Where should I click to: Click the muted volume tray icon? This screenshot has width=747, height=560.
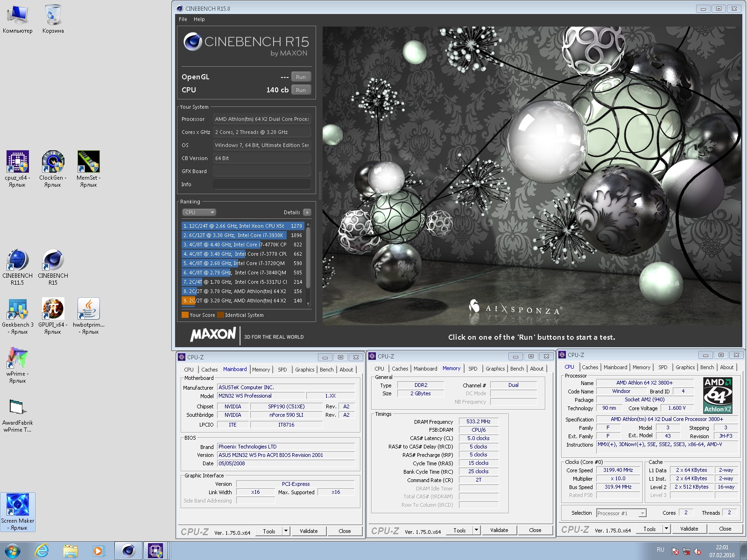[x=698, y=551]
